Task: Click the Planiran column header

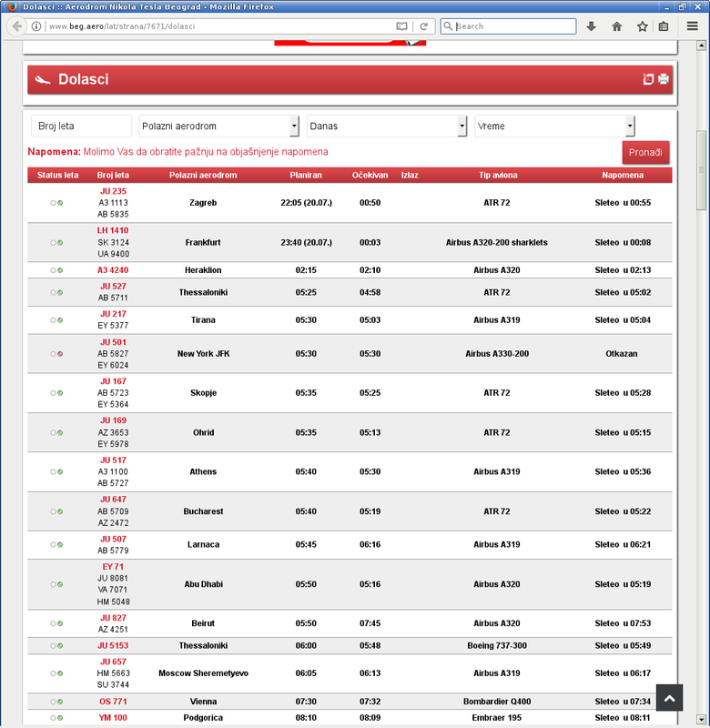Action: coord(306,176)
